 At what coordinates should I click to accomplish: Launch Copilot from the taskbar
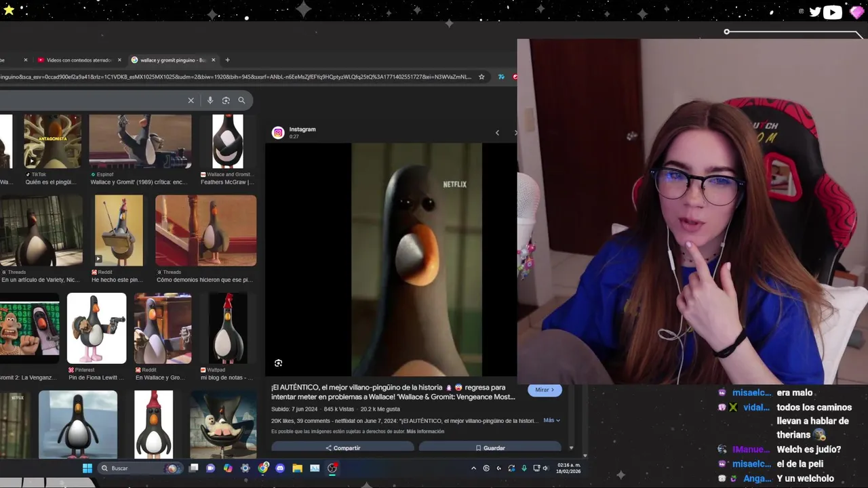tap(228, 468)
